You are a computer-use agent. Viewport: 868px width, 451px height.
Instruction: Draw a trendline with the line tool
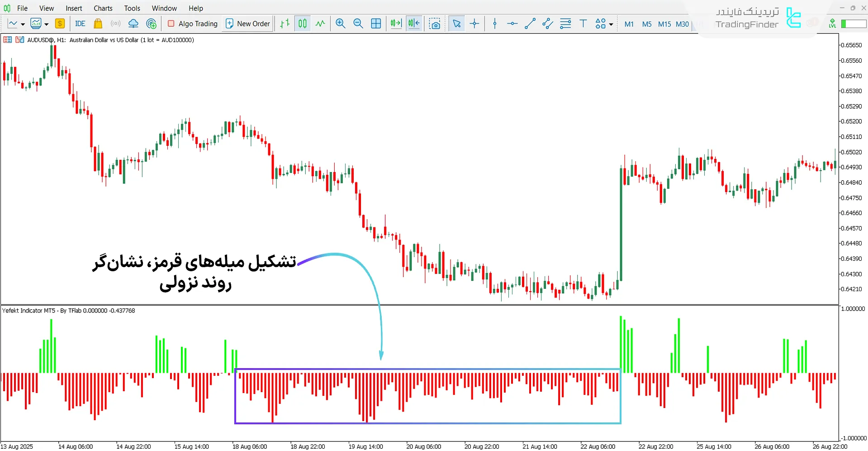[530, 24]
